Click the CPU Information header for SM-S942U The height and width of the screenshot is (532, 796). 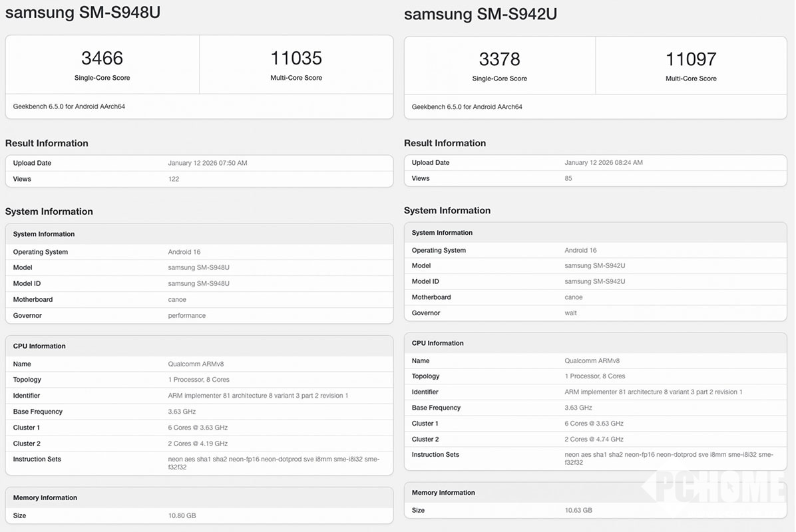click(x=437, y=343)
